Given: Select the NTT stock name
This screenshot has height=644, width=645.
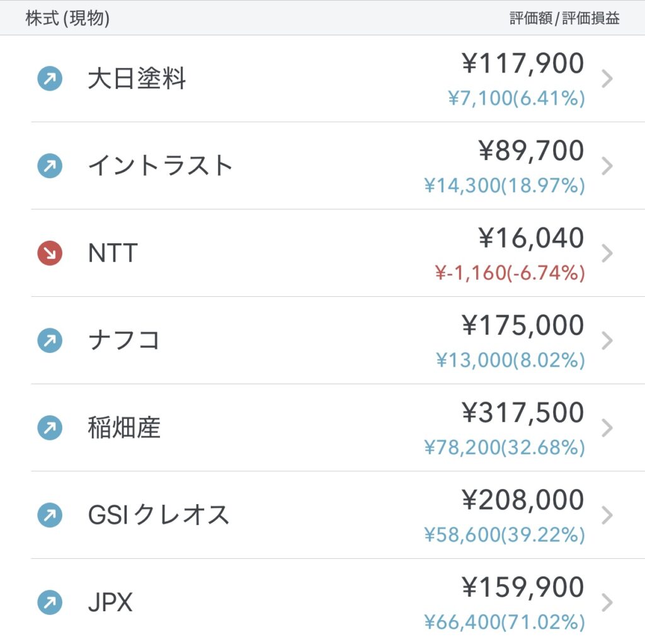Looking at the screenshot, I should pyautogui.click(x=113, y=254).
